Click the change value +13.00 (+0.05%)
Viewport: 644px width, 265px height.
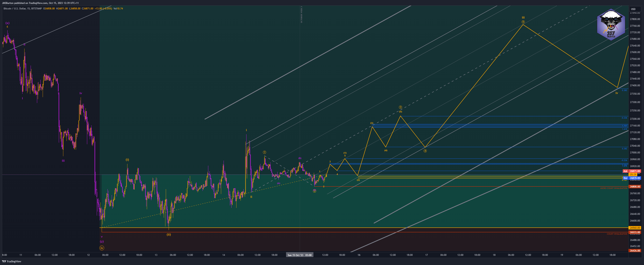coord(103,9)
